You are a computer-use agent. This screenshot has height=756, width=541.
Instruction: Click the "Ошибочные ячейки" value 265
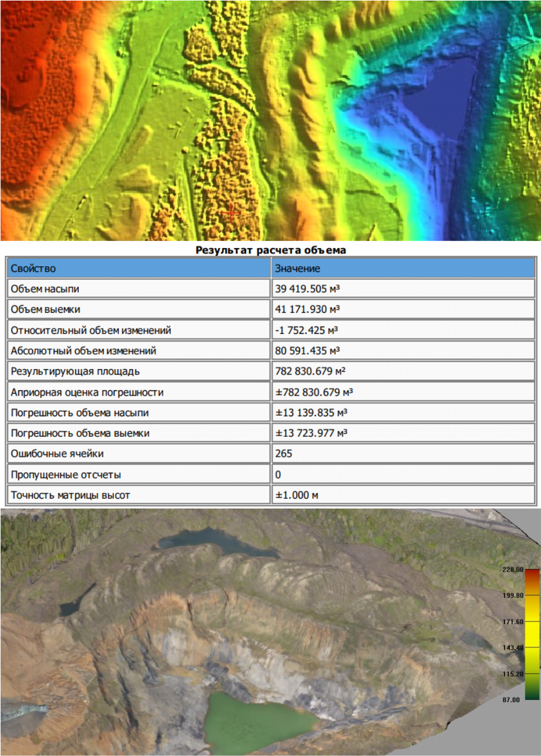[284, 454]
